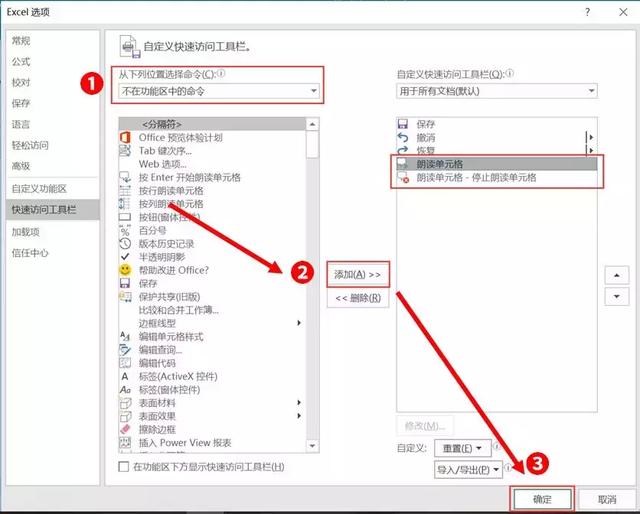Click the 撤消 undo icon
Viewport: 640px width, 514px height.
403,138
